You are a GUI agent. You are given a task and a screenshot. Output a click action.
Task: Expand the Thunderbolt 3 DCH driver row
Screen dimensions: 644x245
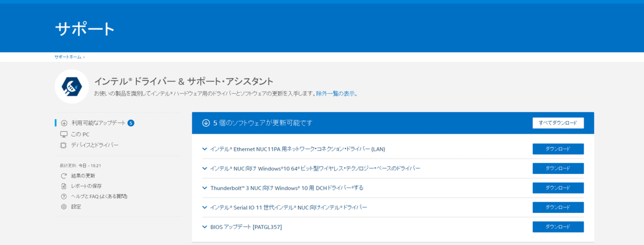click(204, 188)
